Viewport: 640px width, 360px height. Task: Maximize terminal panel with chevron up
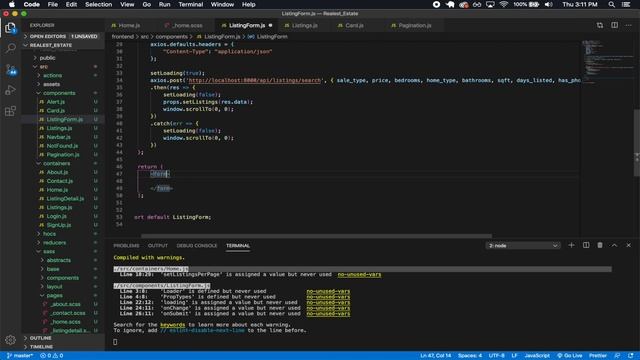614,245
